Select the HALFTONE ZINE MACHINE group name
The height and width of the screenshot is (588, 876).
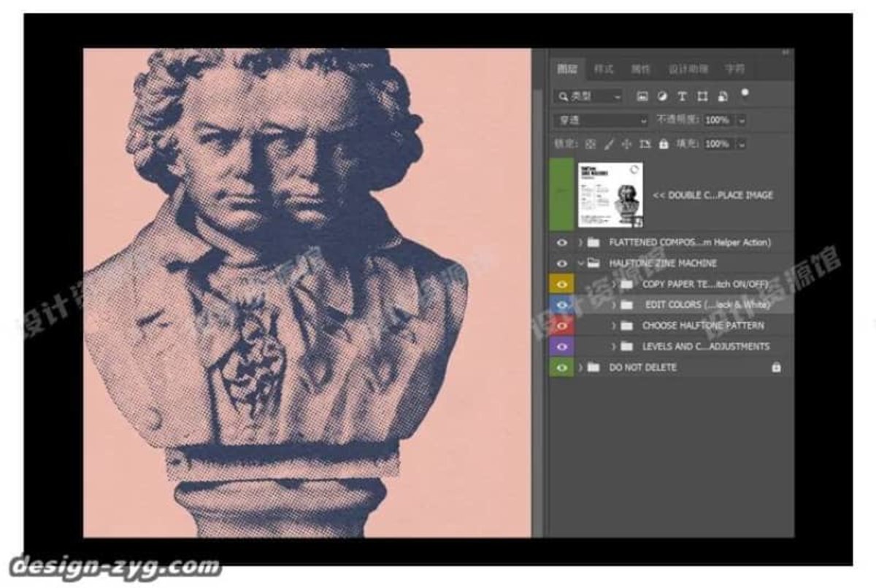pyautogui.click(x=663, y=263)
